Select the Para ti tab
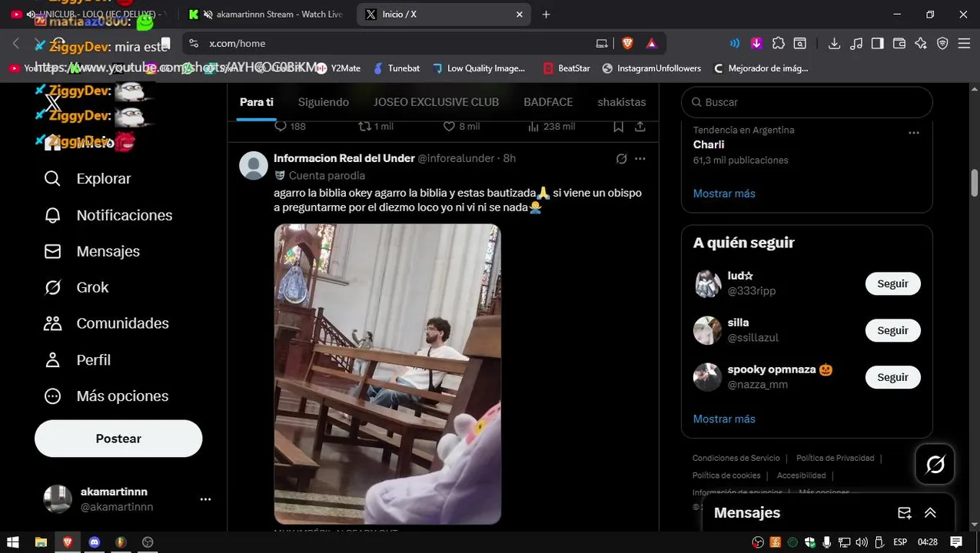 [x=257, y=102]
